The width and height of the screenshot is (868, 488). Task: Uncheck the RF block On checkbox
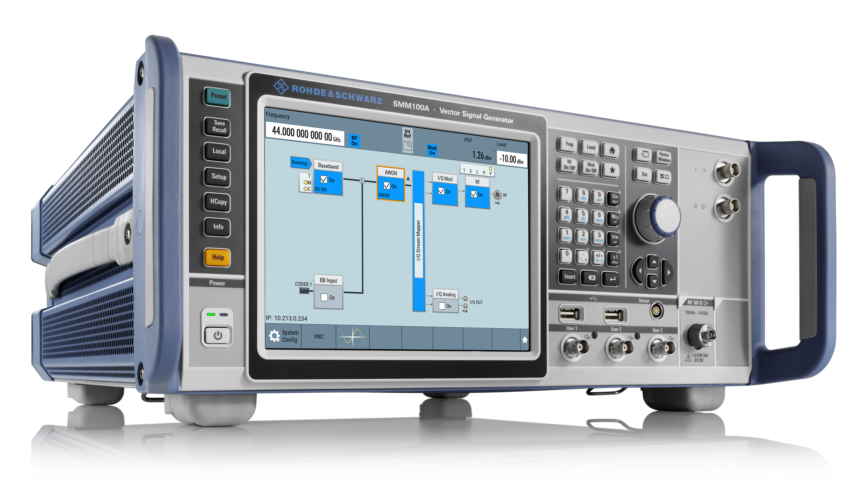point(474,194)
